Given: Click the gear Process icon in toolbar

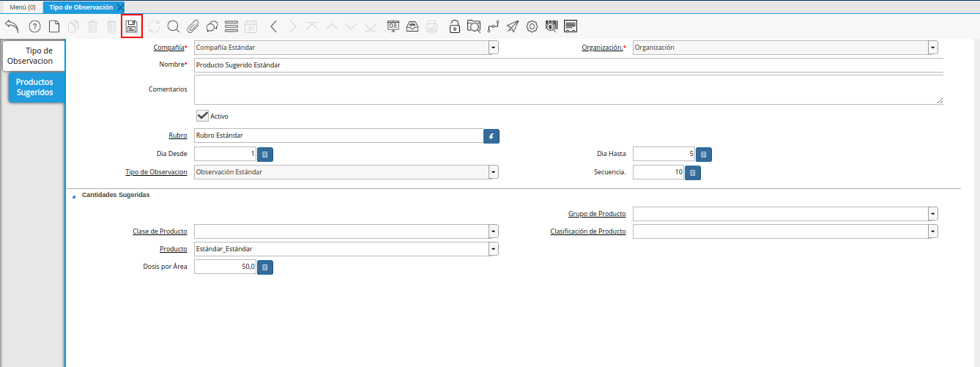Looking at the screenshot, I should (x=532, y=27).
